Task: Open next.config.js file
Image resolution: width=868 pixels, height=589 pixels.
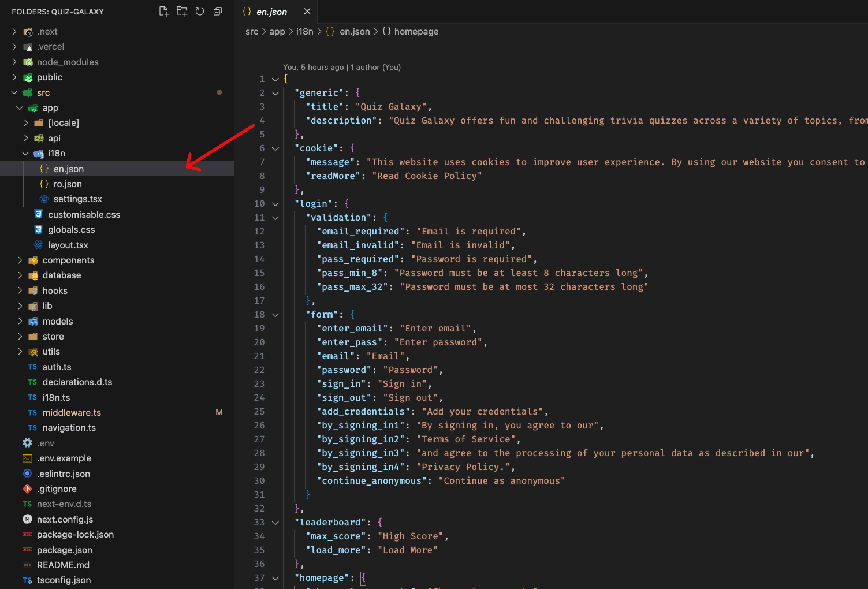Action: [117, 520]
